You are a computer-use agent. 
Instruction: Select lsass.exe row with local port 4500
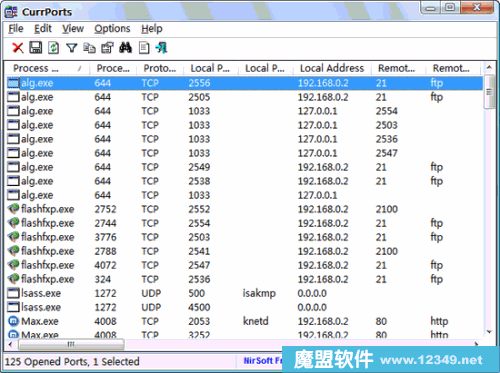[245, 307]
